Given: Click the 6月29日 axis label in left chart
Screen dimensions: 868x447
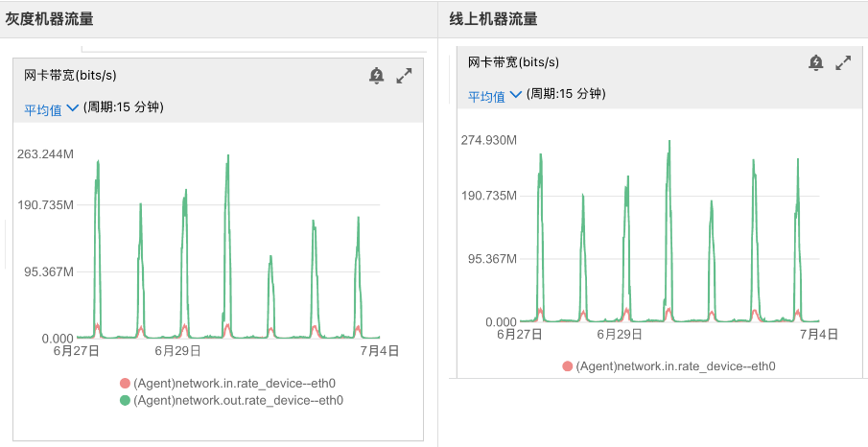Looking at the screenshot, I should [x=176, y=351].
